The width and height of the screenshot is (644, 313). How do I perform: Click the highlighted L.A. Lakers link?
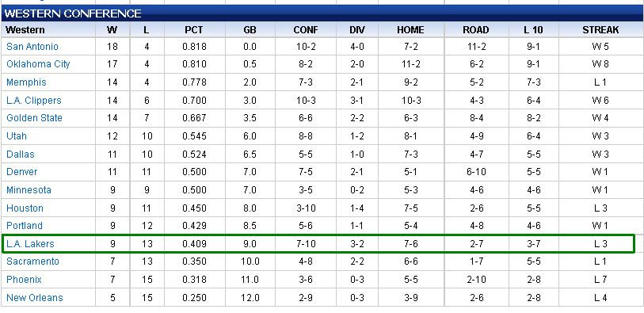coord(30,244)
